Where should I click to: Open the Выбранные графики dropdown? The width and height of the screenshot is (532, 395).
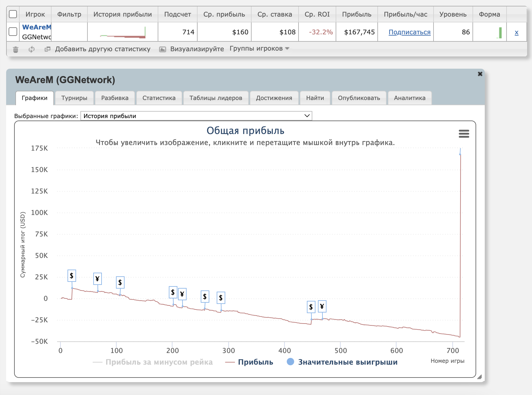[196, 116]
